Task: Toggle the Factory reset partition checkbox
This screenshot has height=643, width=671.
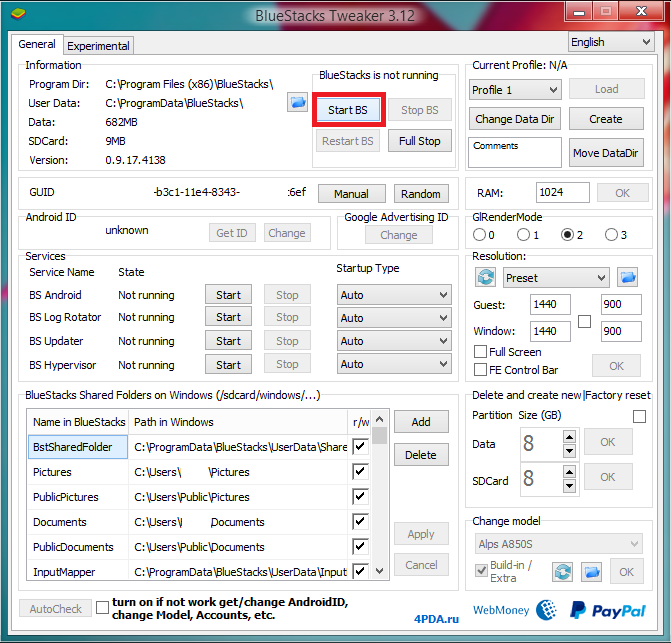Action: (639, 416)
